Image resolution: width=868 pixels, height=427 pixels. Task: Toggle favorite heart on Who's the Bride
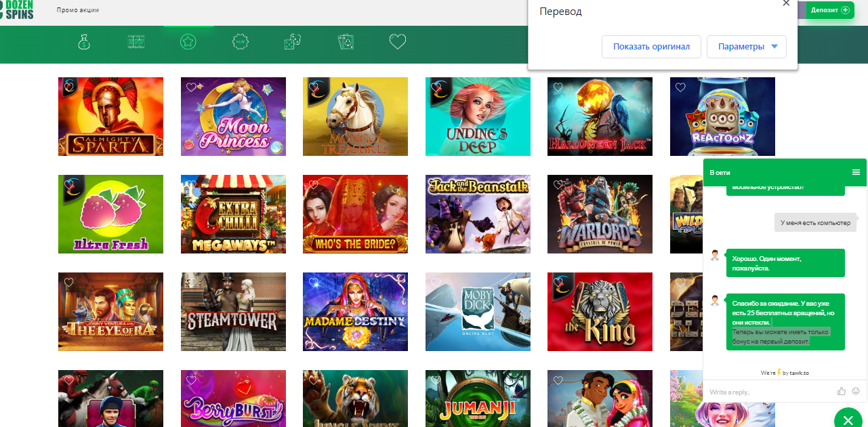tap(313, 184)
